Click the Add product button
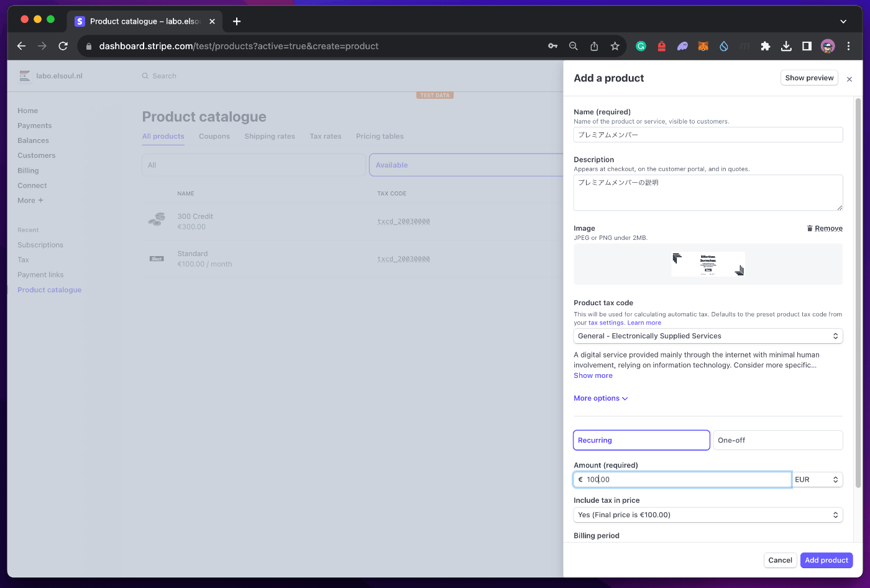 (826, 560)
